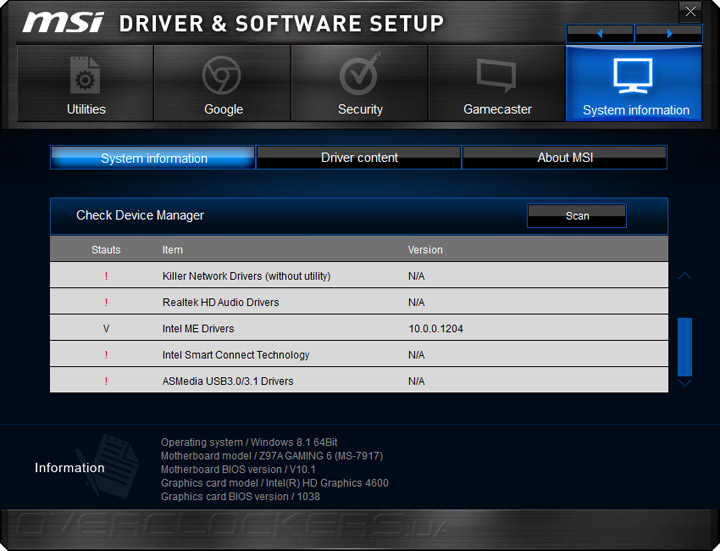Click the N/A version of Realtek HD Audio
Image resolution: width=720 pixels, height=551 pixels.
(416, 302)
